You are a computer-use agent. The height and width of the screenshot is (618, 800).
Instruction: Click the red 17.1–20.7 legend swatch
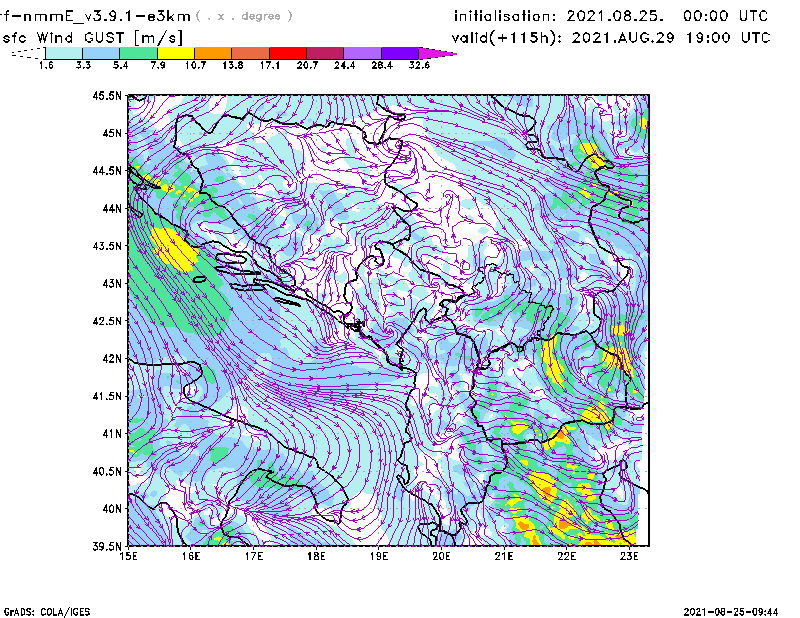pyautogui.click(x=288, y=53)
